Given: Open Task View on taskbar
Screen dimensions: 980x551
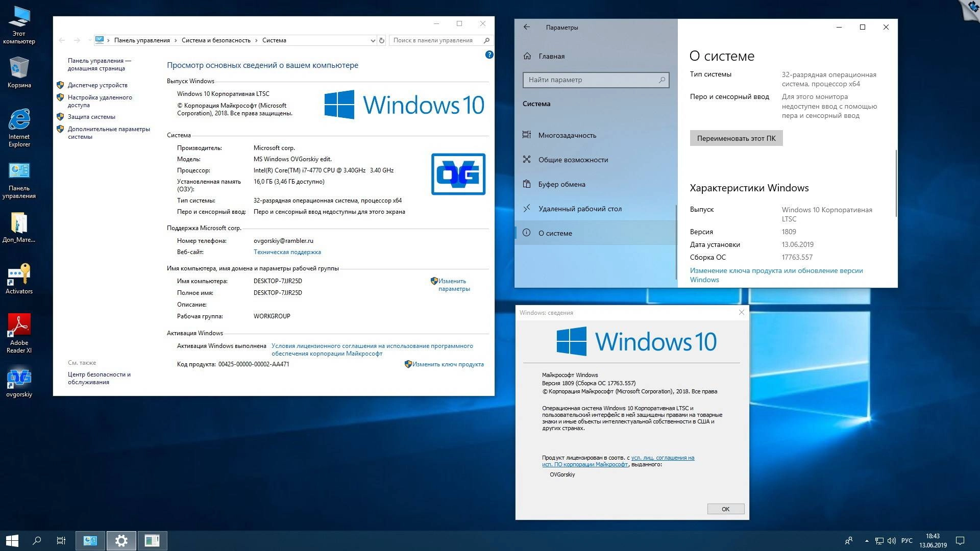Looking at the screenshot, I should (x=61, y=541).
